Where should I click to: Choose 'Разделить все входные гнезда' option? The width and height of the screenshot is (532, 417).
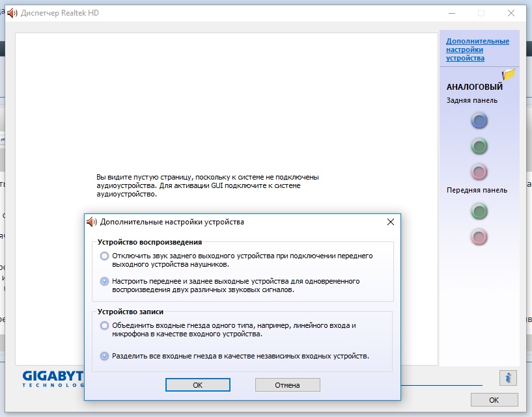pos(105,356)
